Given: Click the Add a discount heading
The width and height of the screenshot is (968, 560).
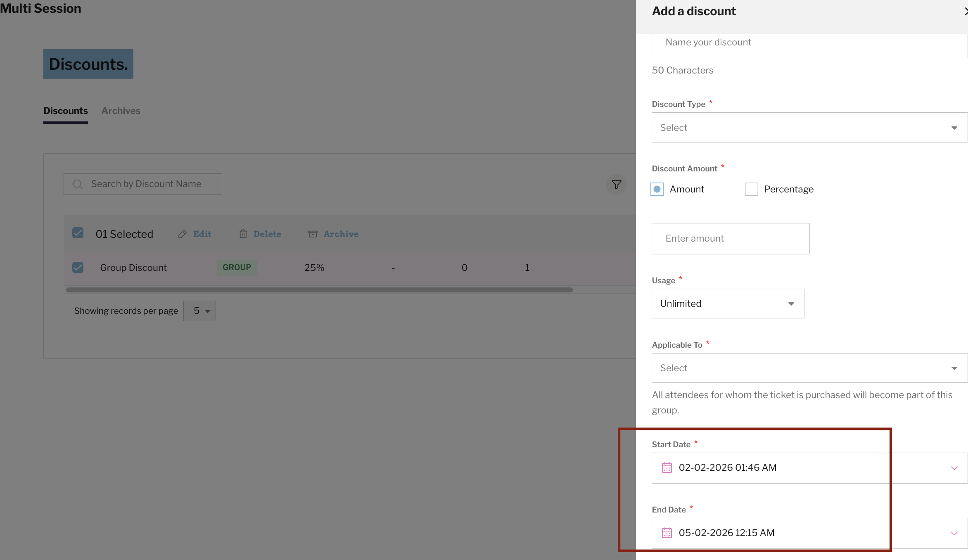Looking at the screenshot, I should (694, 11).
